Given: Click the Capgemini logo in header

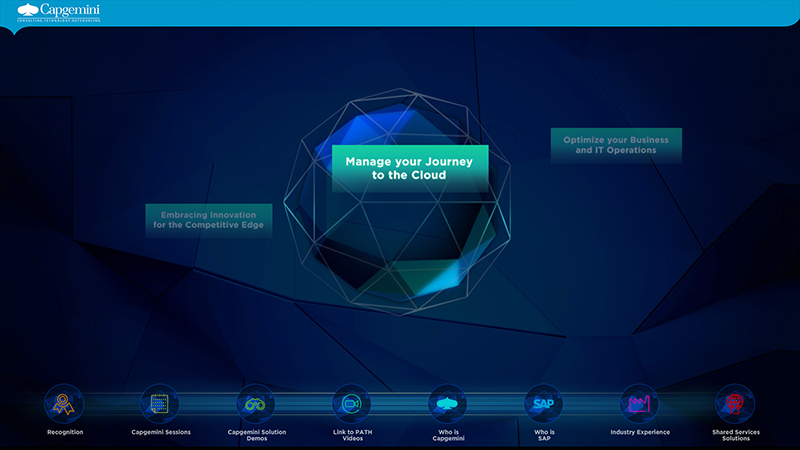Looking at the screenshot, I should (59, 12).
